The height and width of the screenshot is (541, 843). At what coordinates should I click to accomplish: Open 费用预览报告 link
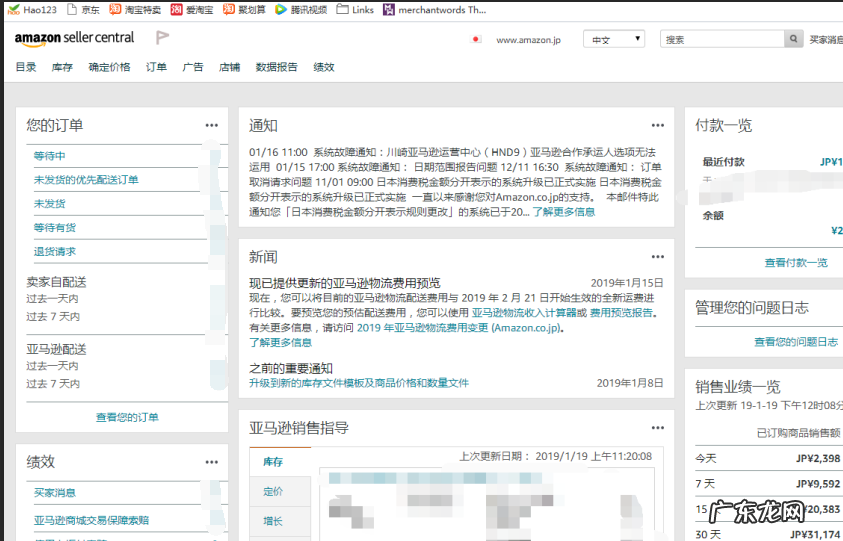[621, 312]
